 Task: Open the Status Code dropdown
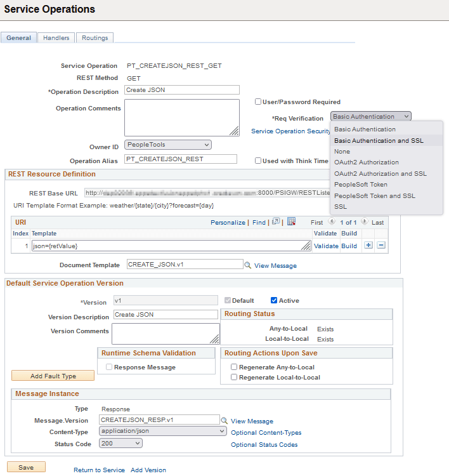coord(120,443)
